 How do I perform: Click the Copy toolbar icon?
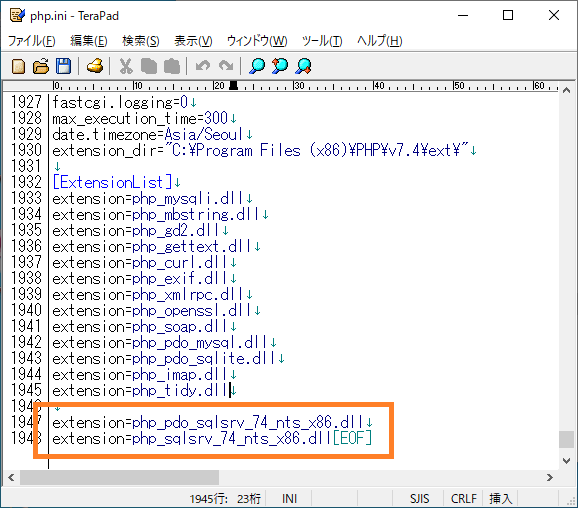(x=149, y=67)
